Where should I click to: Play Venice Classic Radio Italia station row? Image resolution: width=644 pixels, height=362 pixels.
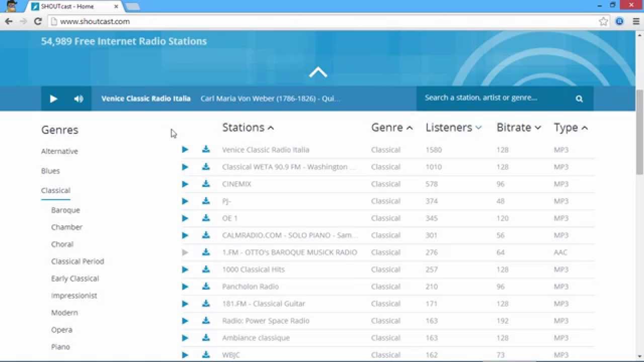coord(185,150)
